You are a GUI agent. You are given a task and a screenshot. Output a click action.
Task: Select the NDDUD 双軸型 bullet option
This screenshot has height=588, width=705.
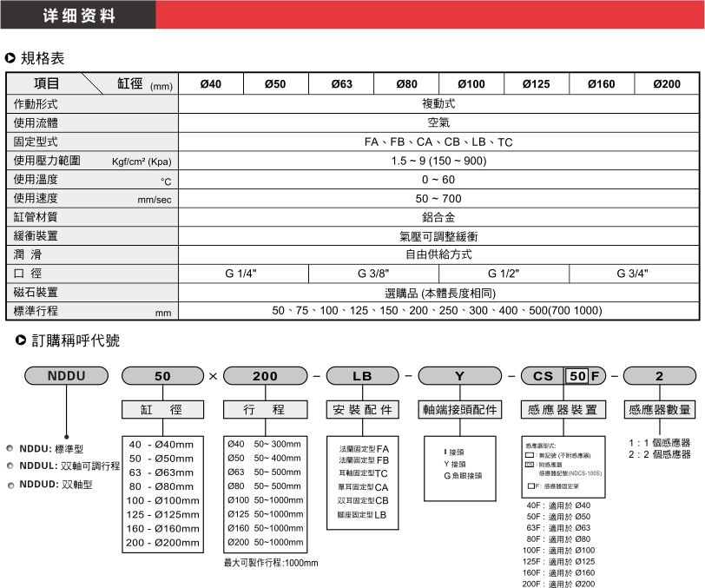click(x=10, y=485)
